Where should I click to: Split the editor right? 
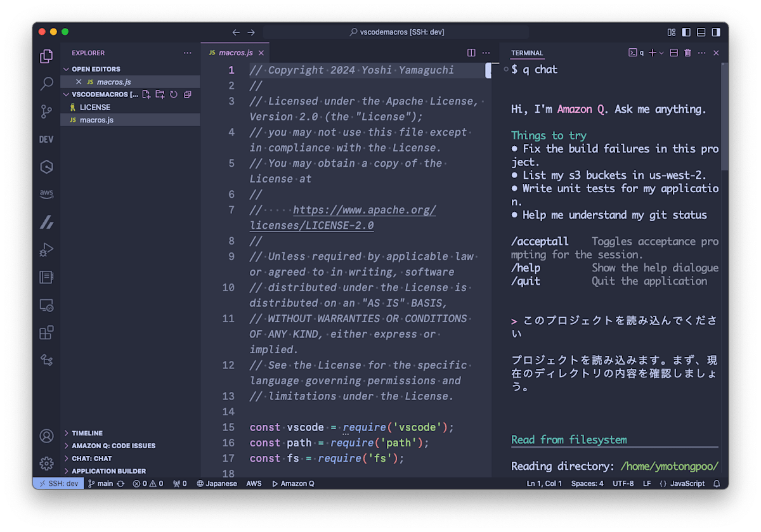coord(471,53)
